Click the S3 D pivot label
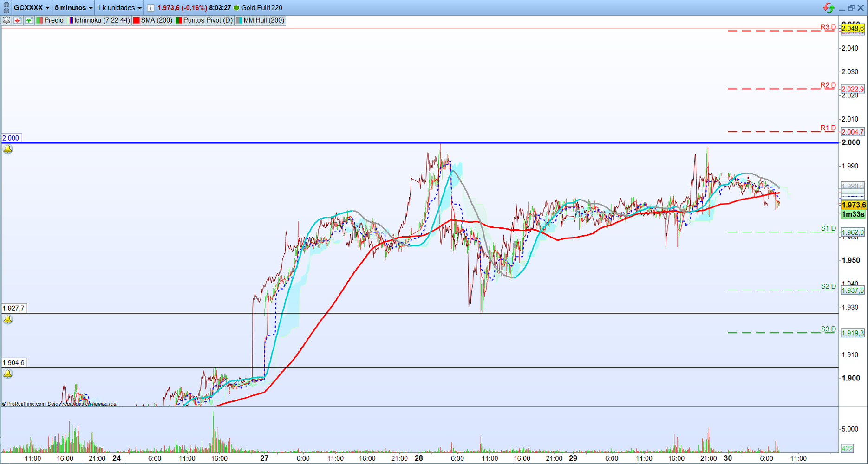868x464 pixels. coord(828,329)
